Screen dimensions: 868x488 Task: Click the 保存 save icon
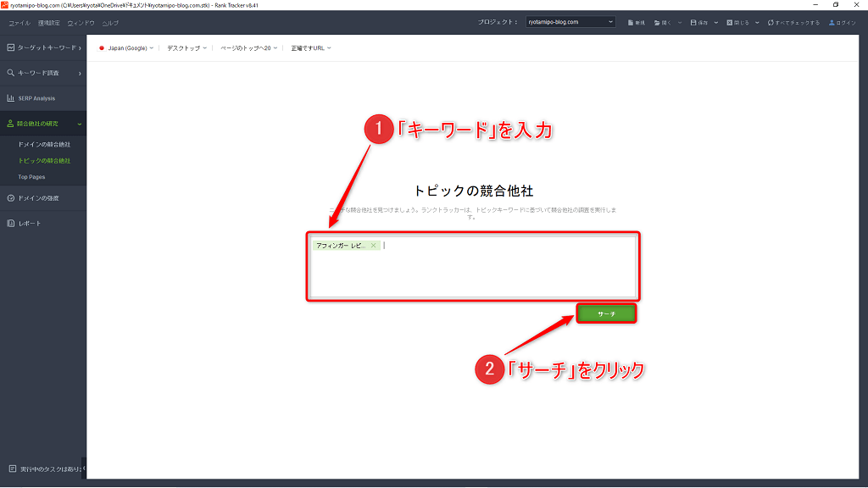(694, 22)
